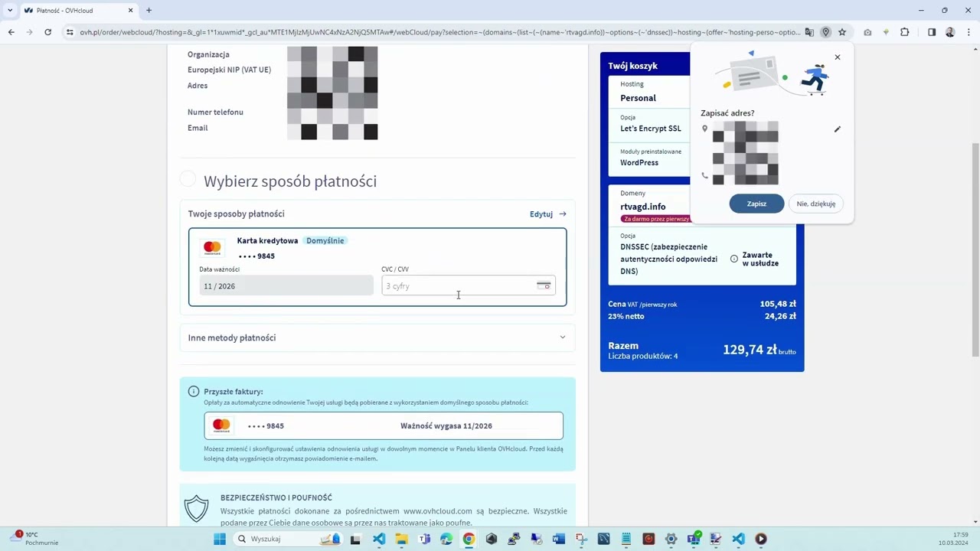Open the Windows Start menu
980x551 pixels.
coord(220,539)
